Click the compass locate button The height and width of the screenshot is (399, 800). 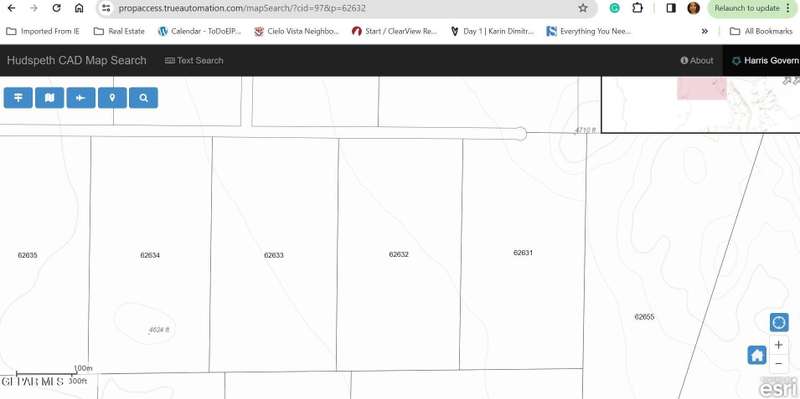click(779, 322)
